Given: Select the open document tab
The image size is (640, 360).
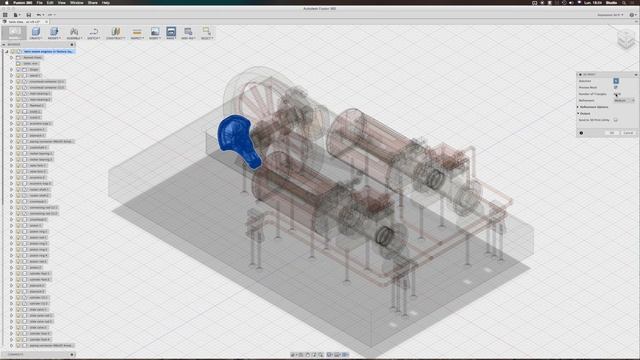Looking at the screenshot, I should tap(24, 22).
